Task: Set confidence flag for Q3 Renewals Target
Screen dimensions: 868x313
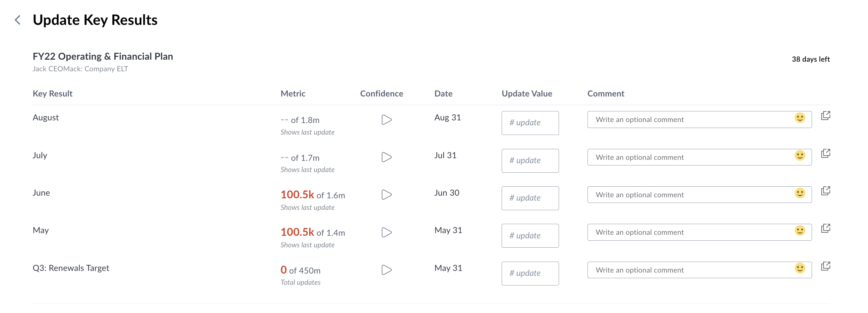Action: (x=387, y=270)
